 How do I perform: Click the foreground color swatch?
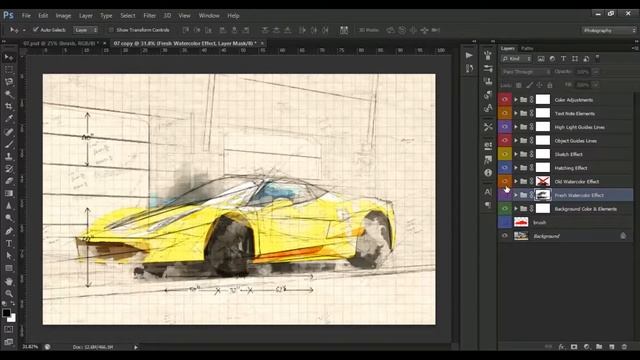(x=6, y=313)
